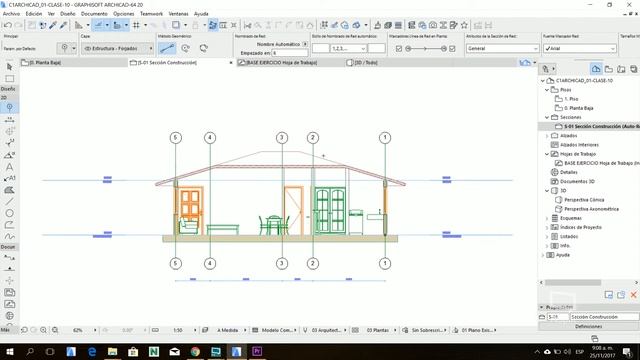Click the Favorites star icon
640x360 pixels.
(464, 25)
